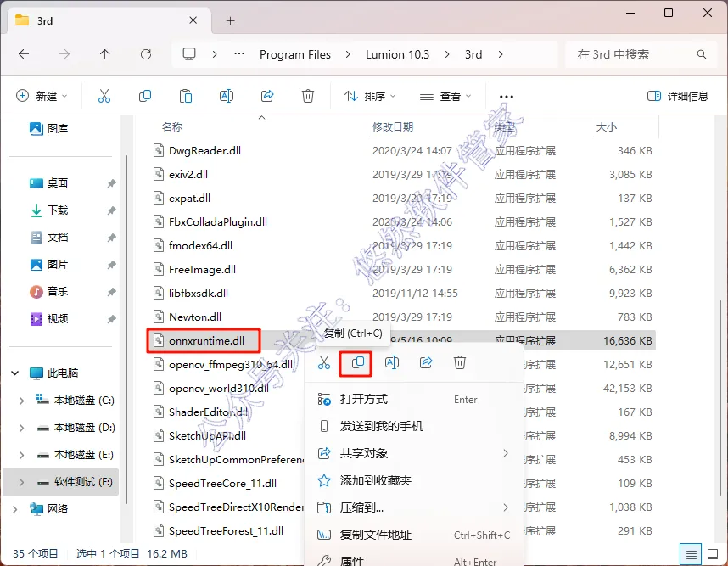Click Share icon in the context menu
The image size is (728, 566).
coord(426,362)
